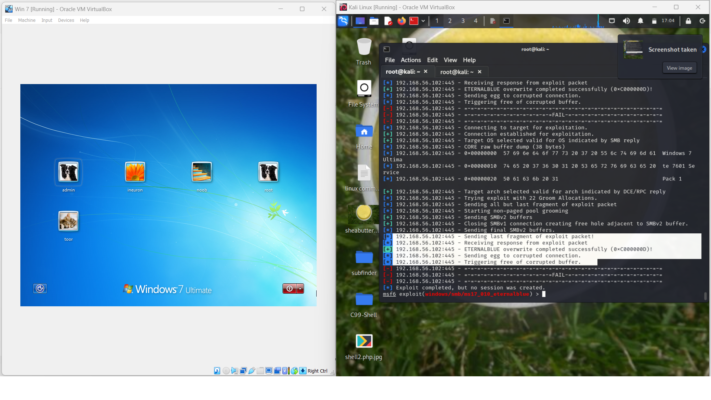Click the volume speaker icon in the Kali panel

point(626,21)
